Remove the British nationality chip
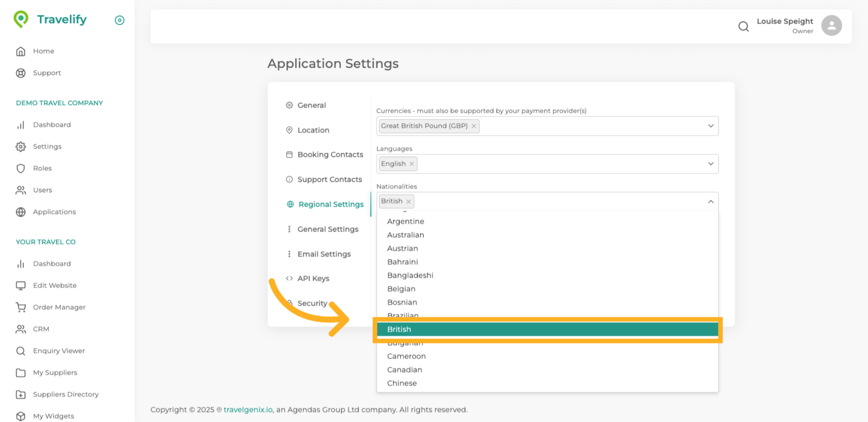Screen dimensions: 868x422 click(x=409, y=201)
